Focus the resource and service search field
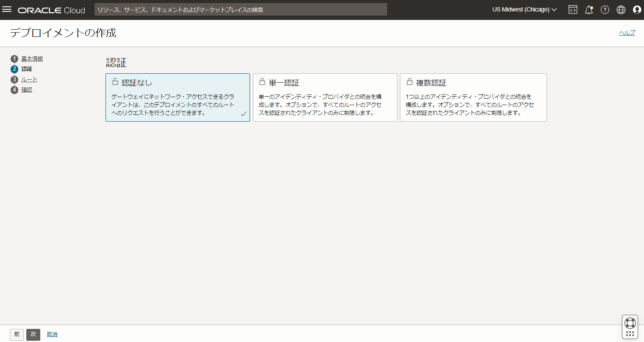Screen dimensions: 644x342 (241, 10)
